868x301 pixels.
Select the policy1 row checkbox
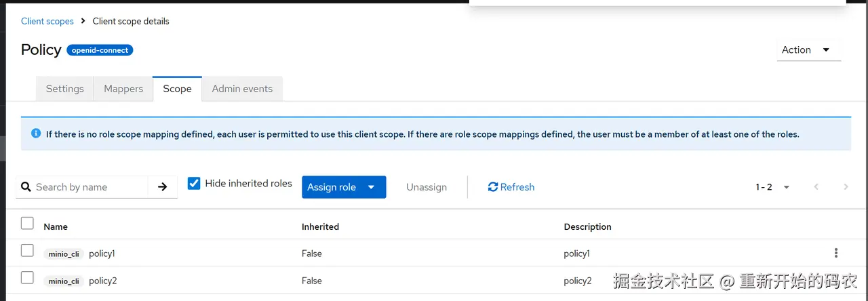(x=27, y=251)
